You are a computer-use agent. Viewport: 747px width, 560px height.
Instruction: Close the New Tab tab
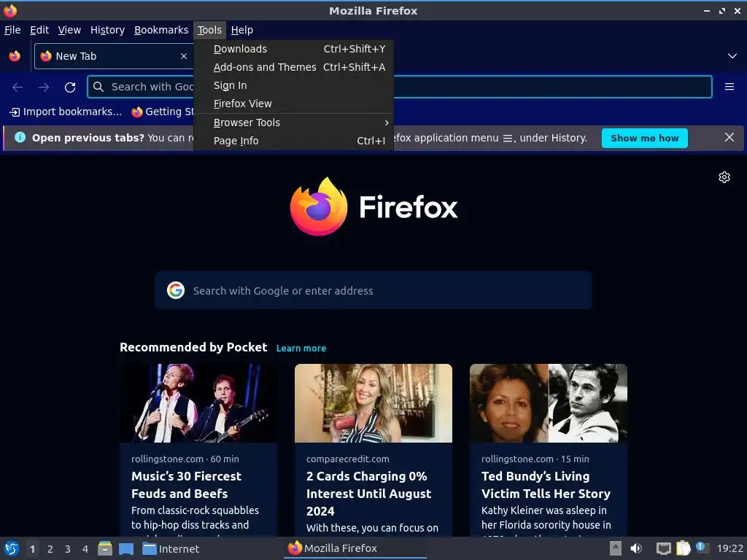[x=183, y=56]
